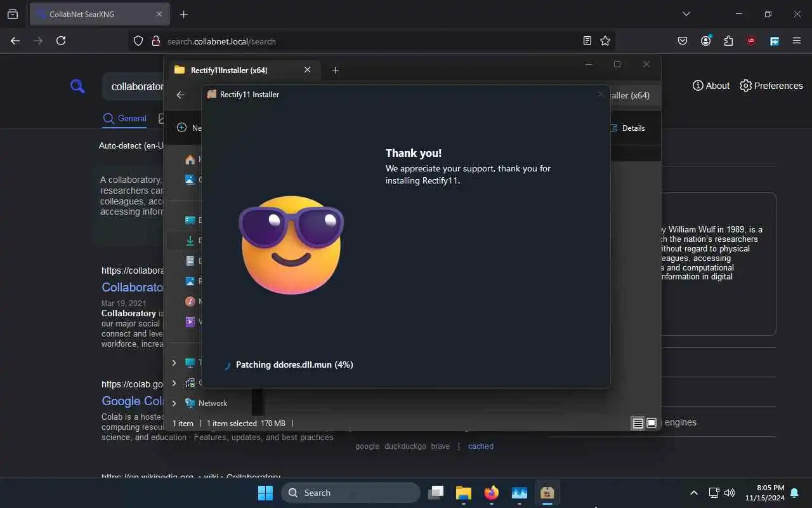The width and height of the screenshot is (812, 508).
Task: Select Home icon in Explorer sidebar
Action: pos(190,159)
